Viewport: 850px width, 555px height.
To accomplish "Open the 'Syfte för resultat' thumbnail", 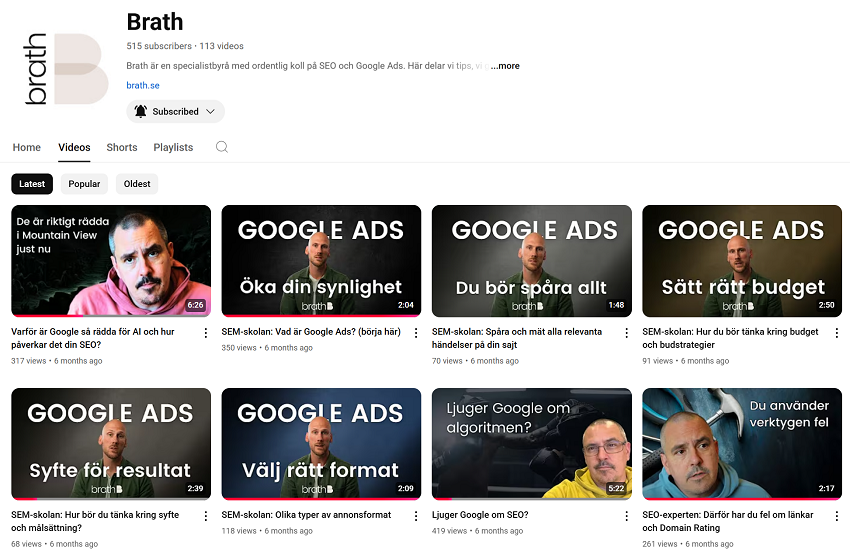I will click(x=111, y=444).
